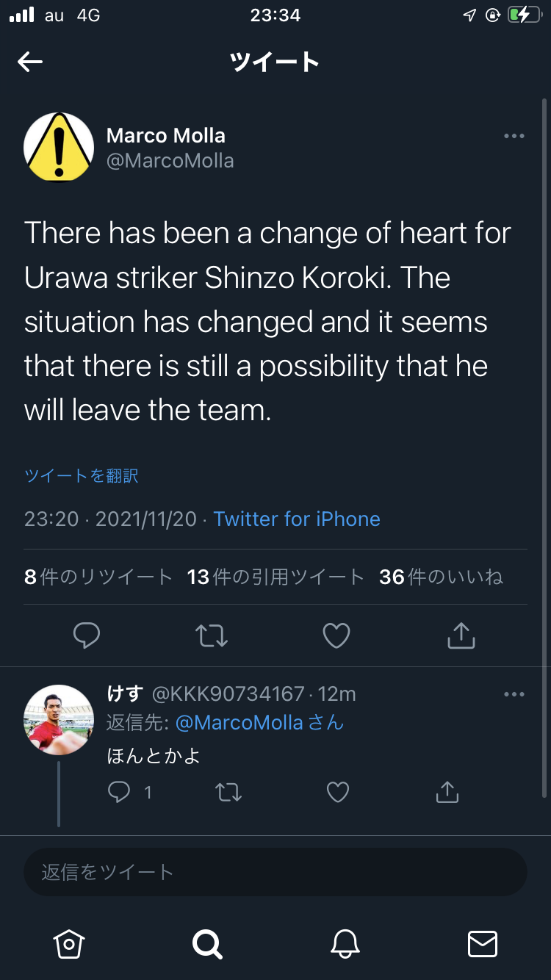551x980 pixels.
Task: Switch to the Home tab
Action: pos(69,943)
